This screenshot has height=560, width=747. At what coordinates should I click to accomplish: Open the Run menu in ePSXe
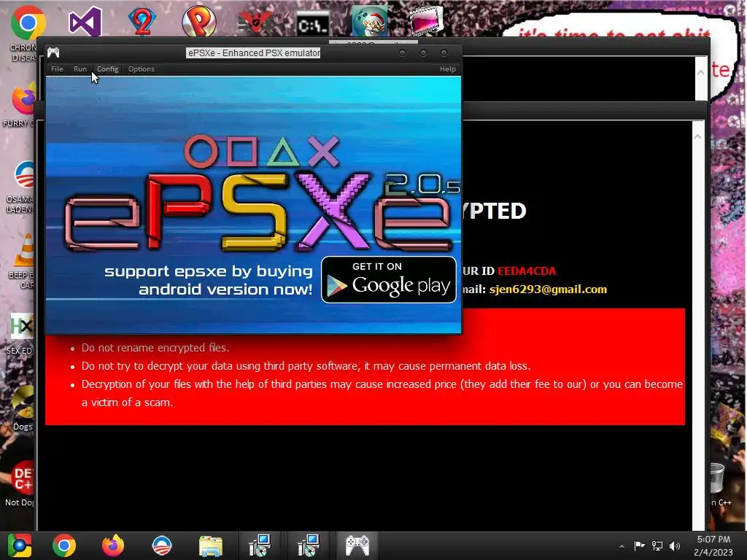coord(80,69)
